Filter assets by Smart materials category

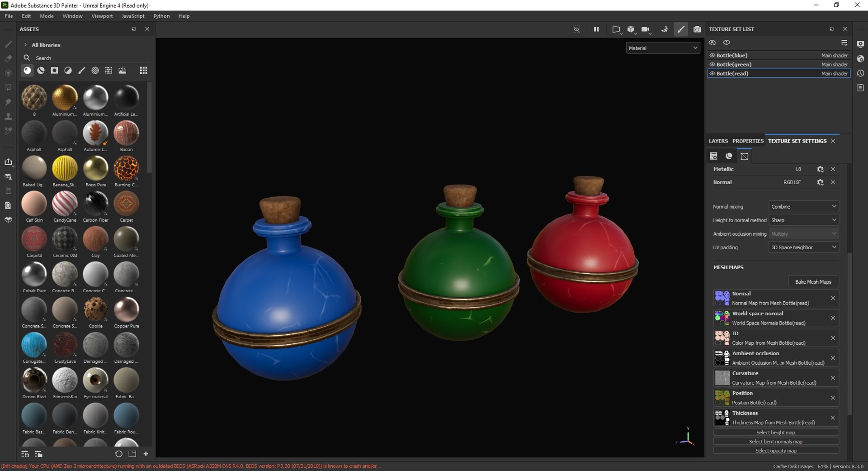pos(41,70)
